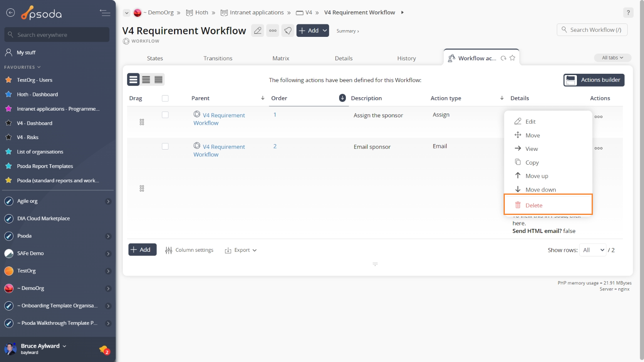Click the Order column sort indicator
This screenshot has width=644, height=362.
coord(343,98)
